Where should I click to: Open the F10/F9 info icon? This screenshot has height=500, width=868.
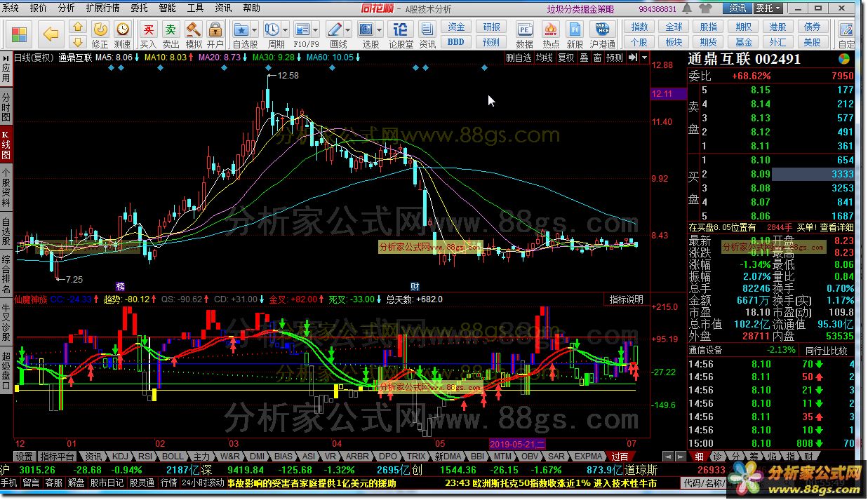pos(302,29)
